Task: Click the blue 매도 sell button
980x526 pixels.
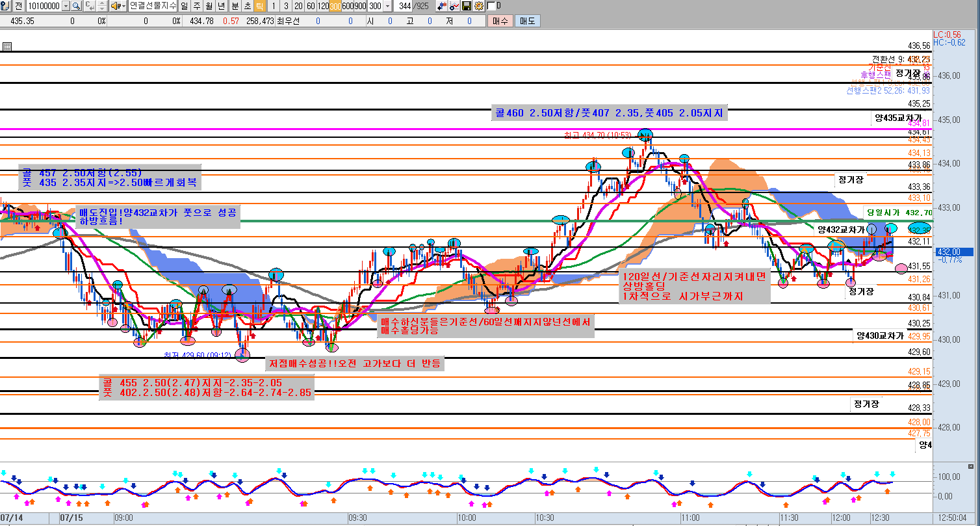Action: tap(526, 21)
